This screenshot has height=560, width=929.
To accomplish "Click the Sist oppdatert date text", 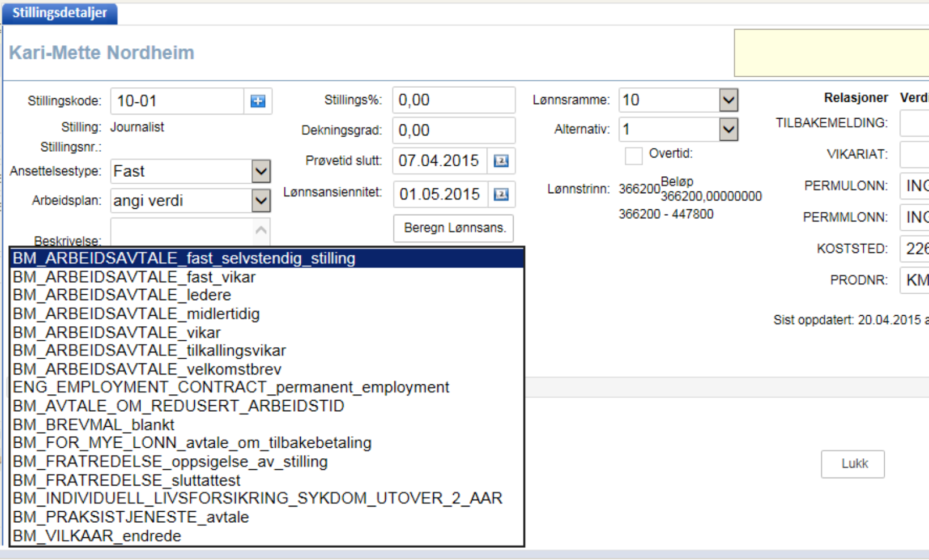I will click(850, 320).
